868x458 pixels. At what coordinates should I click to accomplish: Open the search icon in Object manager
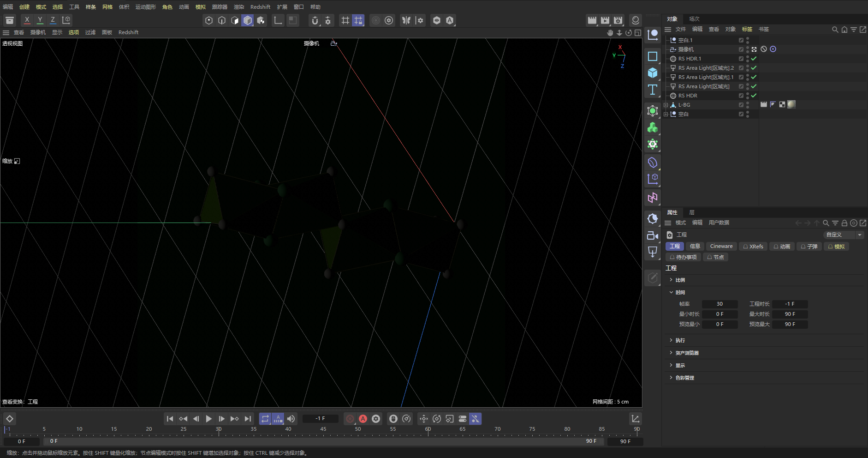(835, 30)
